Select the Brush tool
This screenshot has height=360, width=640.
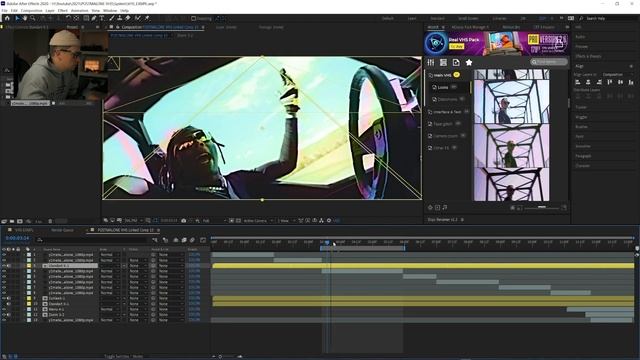pyautogui.click(x=111, y=18)
